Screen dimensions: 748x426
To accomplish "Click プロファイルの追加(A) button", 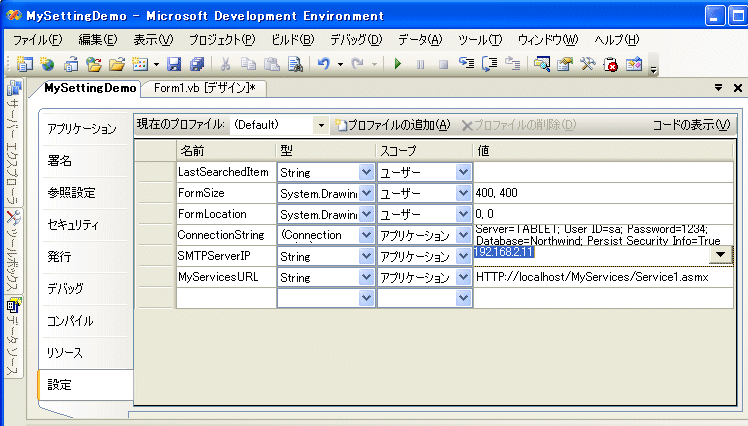I will click(x=393, y=125).
